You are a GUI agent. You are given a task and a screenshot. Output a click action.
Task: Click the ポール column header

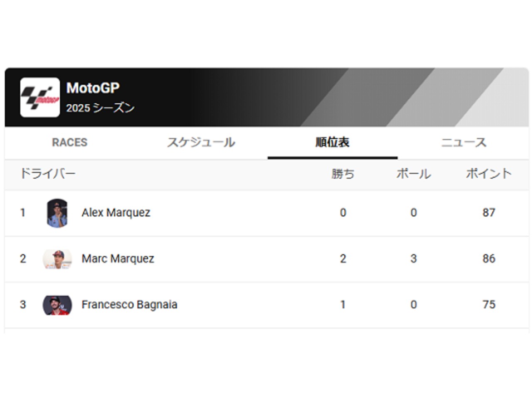coord(413,174)
